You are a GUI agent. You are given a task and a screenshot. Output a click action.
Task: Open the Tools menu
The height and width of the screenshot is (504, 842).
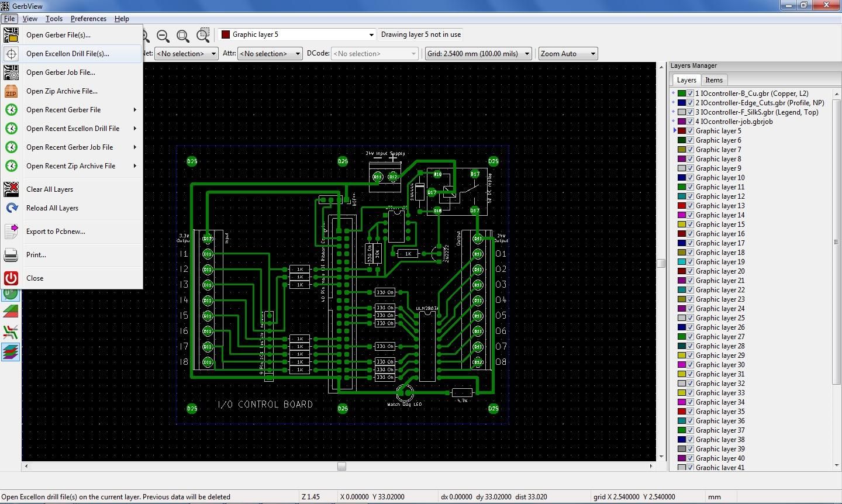point(54,18)
